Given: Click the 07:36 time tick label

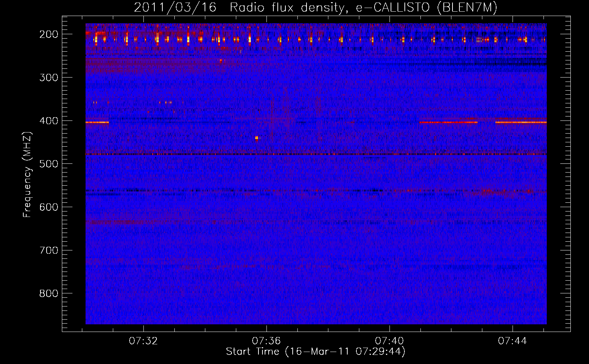Looking at the screenshot, I should point(266,341).
